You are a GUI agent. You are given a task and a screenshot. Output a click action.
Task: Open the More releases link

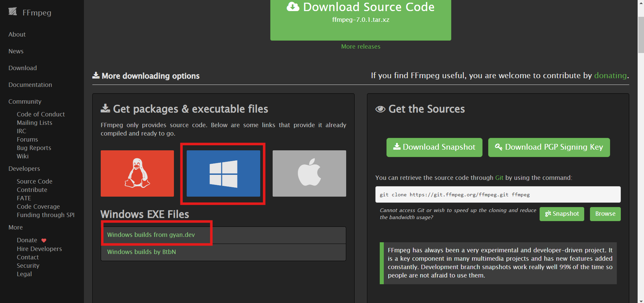point(361,46)
